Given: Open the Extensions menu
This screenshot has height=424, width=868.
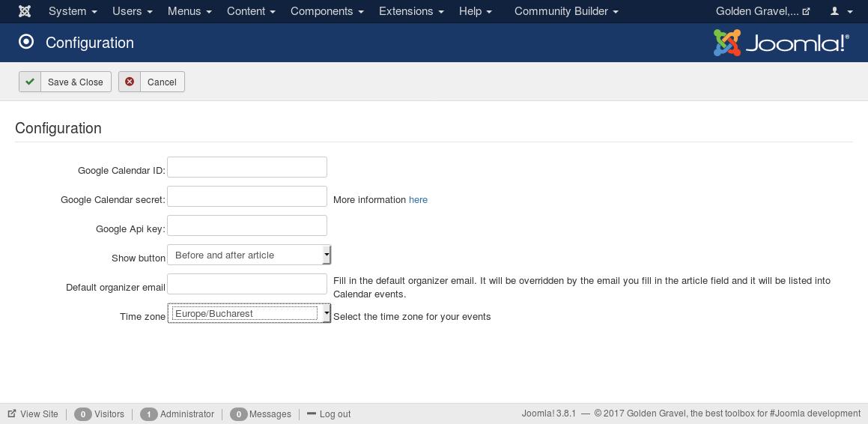Looking at the screenshot, I should [x=411, y=11].
